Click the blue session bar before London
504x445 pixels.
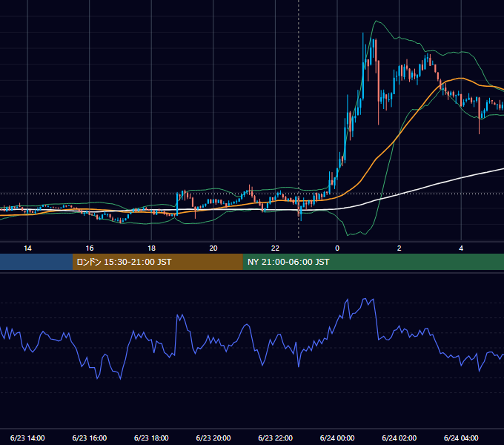tap(36, 262)
